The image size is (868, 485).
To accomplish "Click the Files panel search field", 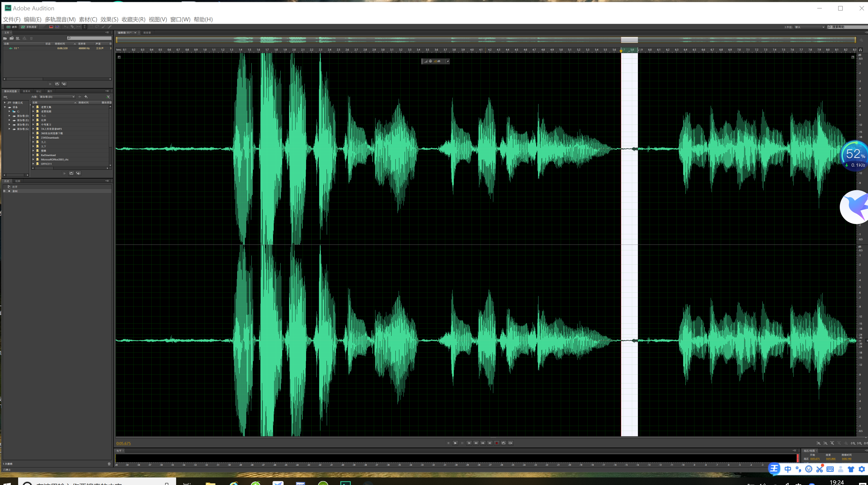I will pyautogui.click(x=89, y=38).
